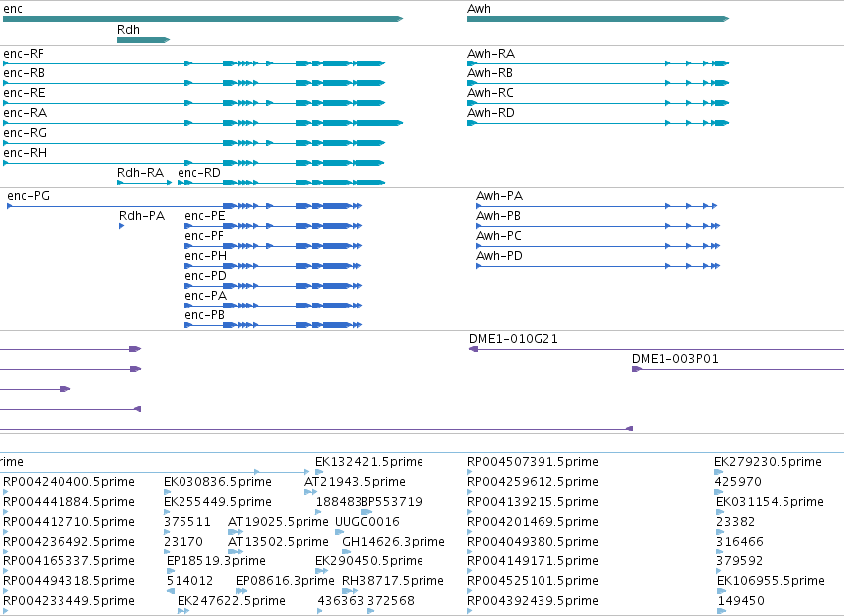Click the AT19025.5prime EST label
The height and width of the screenshot is (616, 844).
279,522
